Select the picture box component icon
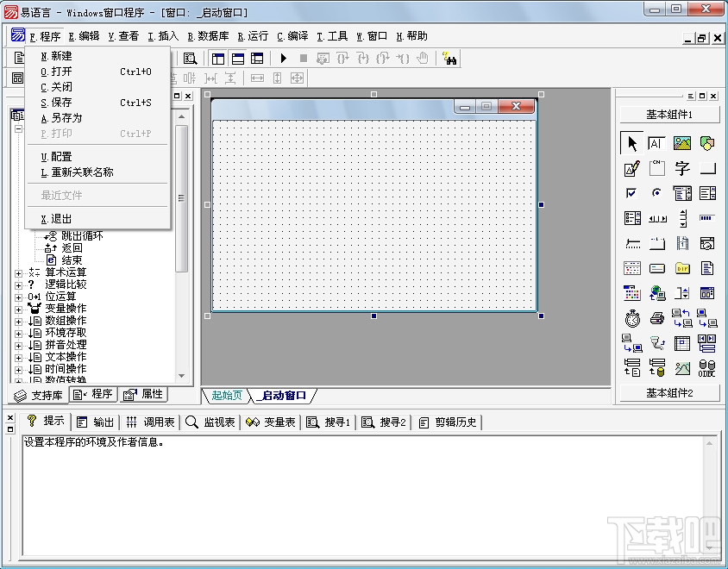 point(682,144)
